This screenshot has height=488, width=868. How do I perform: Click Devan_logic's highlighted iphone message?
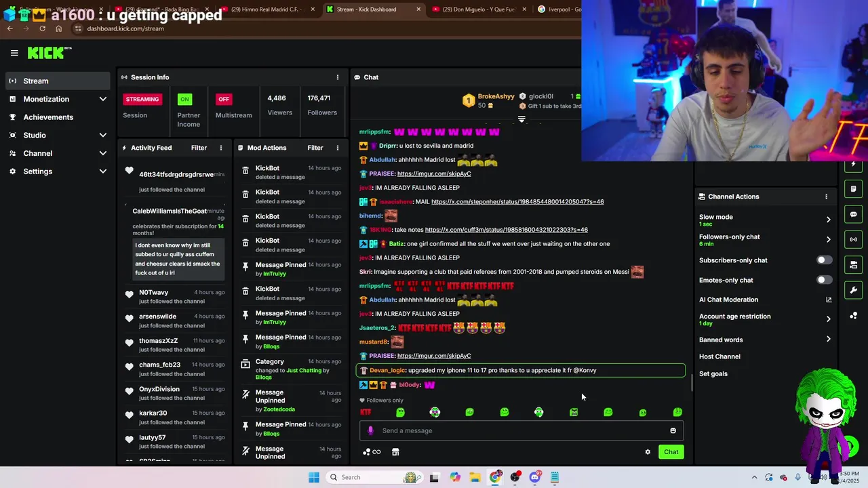point(521,370)
